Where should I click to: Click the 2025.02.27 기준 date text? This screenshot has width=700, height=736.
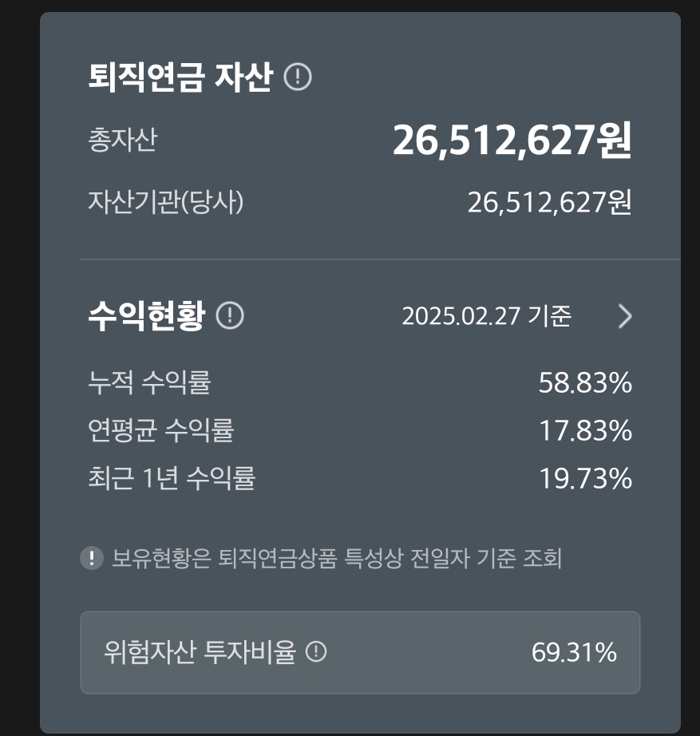(x=486, y=317)
